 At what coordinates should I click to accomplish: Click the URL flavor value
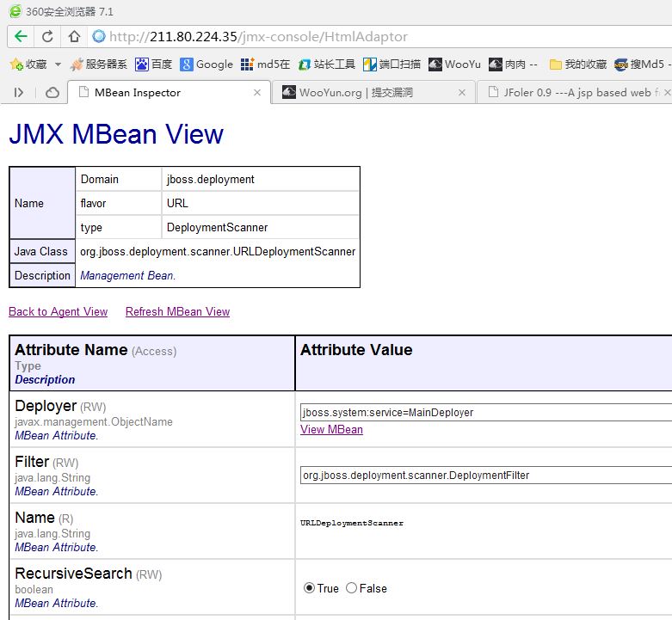pyautogui.click(x=177, y=204)
